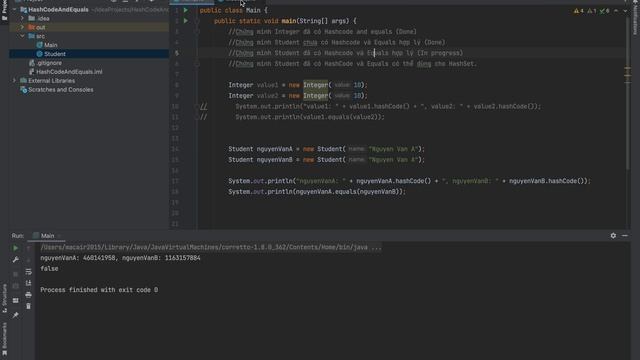Collapse the src folder
640x360 pixels.
click(22, 36)
